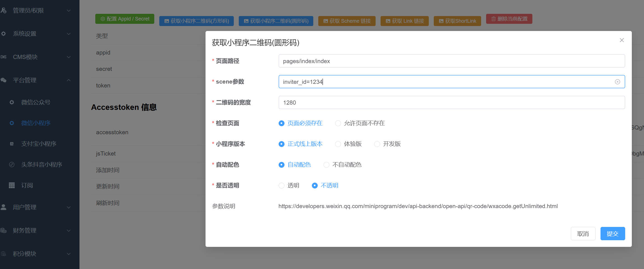Clear the scene parameter input field
Viewport: 644px width, 269px height.
pos(617,82)
